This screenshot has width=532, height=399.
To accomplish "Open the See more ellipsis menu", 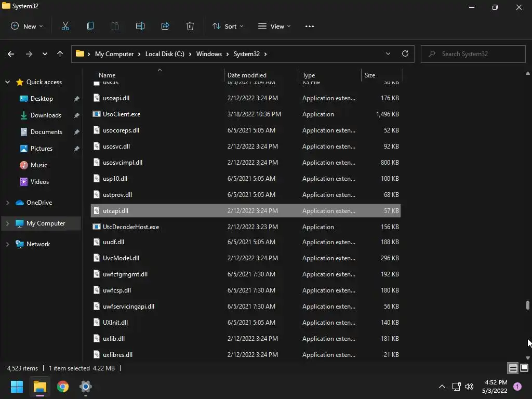I will click(310, 26).
